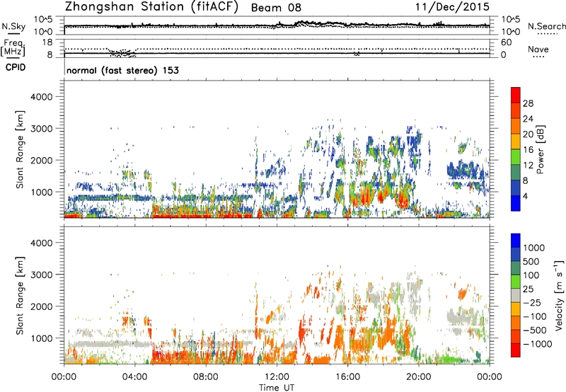Click the 18 tick on frequency axis

[47, 42]
